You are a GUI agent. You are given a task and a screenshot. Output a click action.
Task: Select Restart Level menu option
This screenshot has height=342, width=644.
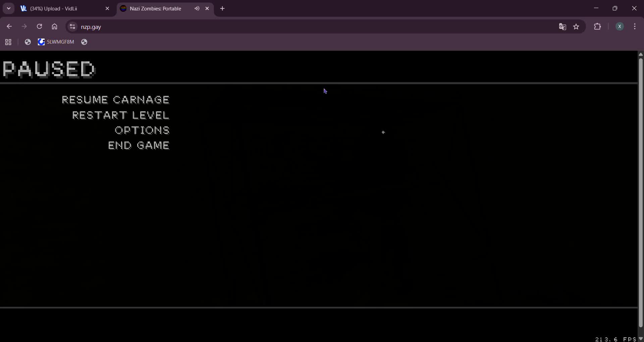tap(121, 115)
